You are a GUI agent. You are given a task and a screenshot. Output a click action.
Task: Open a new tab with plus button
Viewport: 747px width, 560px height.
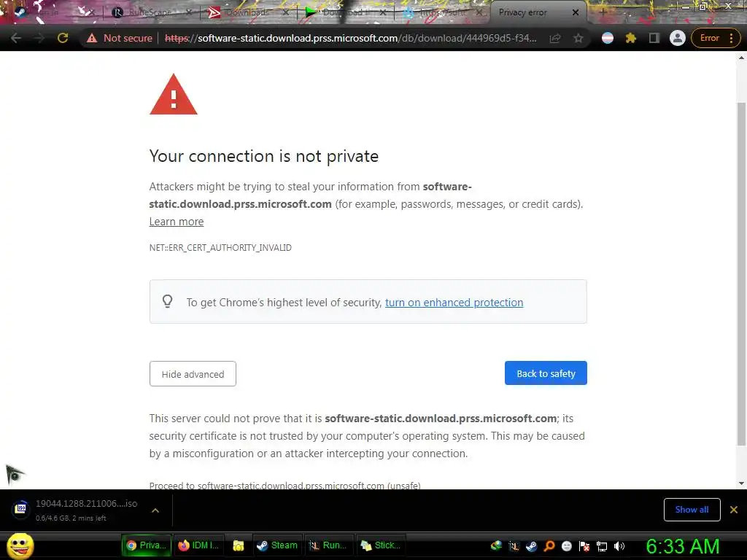click(603, 12)
